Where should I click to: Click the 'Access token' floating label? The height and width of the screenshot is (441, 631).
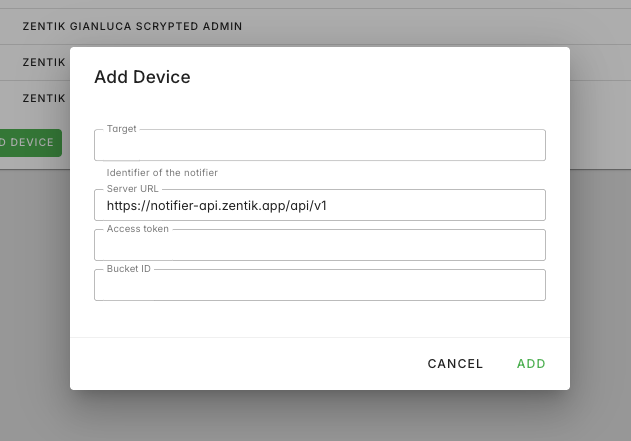click(138, 229)
